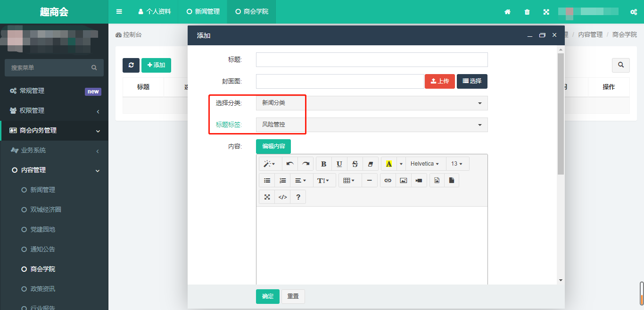Toggle bold formatting in the editor
This screenshot has height=310, width=644.
(323, 164)
